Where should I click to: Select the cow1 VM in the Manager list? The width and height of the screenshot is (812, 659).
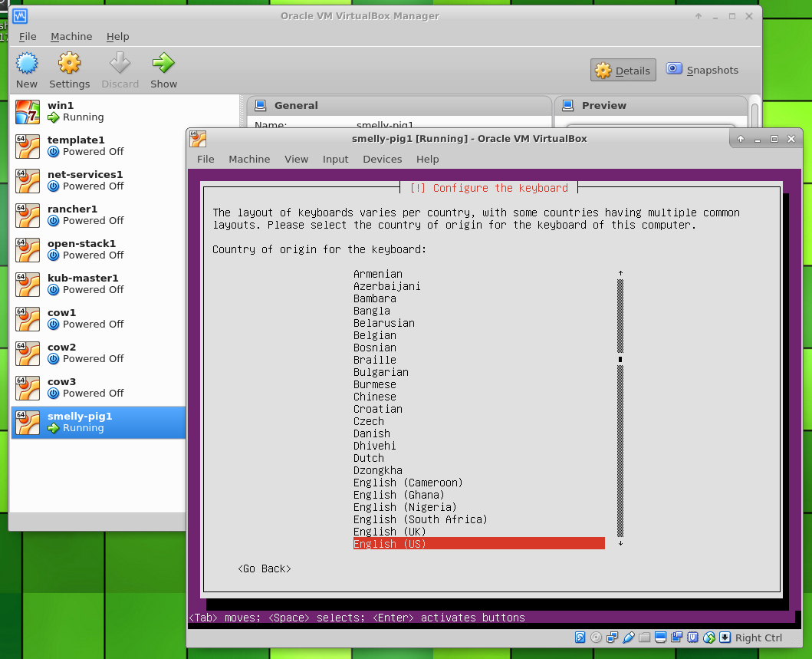pyautogui.click(x=98, y=318)
